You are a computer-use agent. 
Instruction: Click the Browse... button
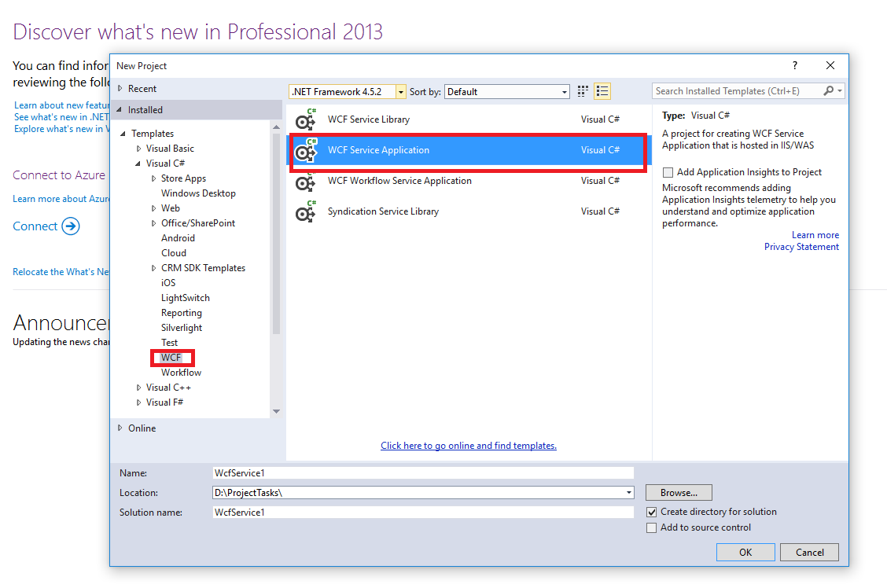[x=679, y=493]
